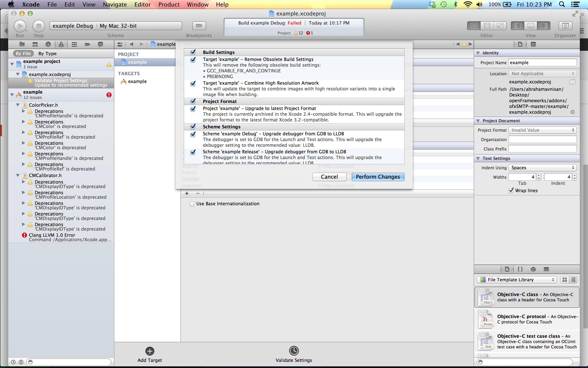The image size is (588, 368).
Task: Uncheck 'example Release' GDB to LLDB checkbox
Action: 193,152
